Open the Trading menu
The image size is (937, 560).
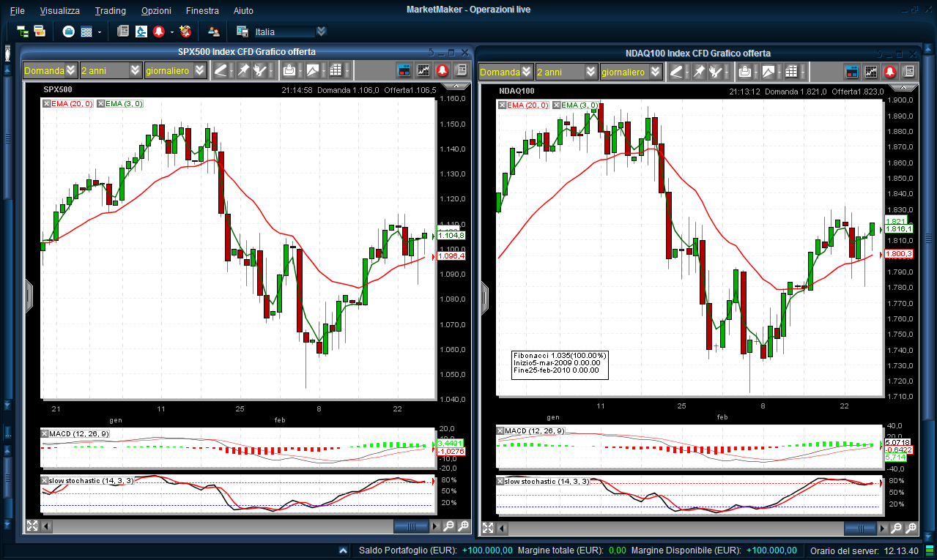pos(110,10)
